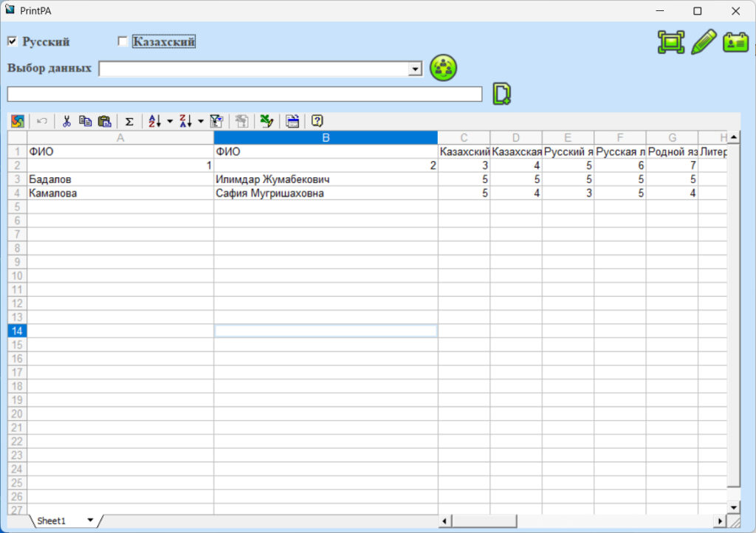Click the Paste clipboard icon
The image size is (756, 533).
(x=105, y=121)
